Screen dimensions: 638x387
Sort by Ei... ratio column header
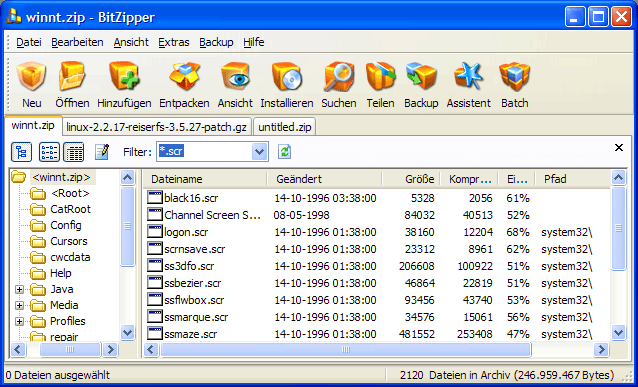click(517, 179)
